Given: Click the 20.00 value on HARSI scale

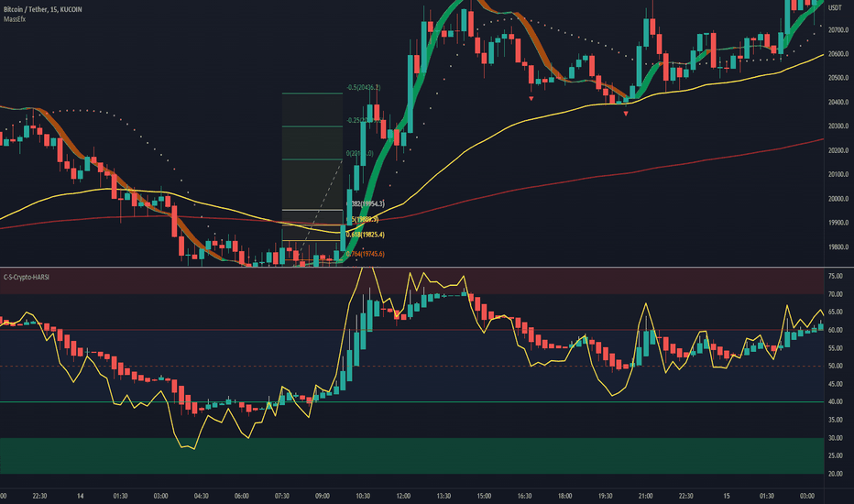Looking at the screenshot, I should click(x=836, y=474).
